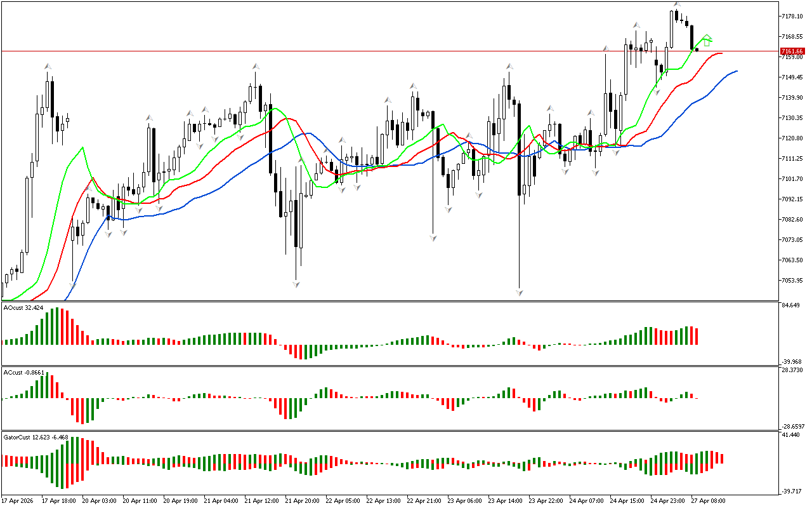The width and height of the screenshot is (812, 508).
Task: Click the 22 Apr 05:00 time axis label
Action: [x=343, y=500]
